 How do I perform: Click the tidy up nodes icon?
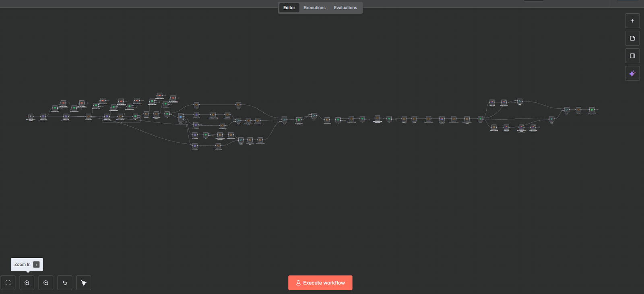(x=84, y=283)
